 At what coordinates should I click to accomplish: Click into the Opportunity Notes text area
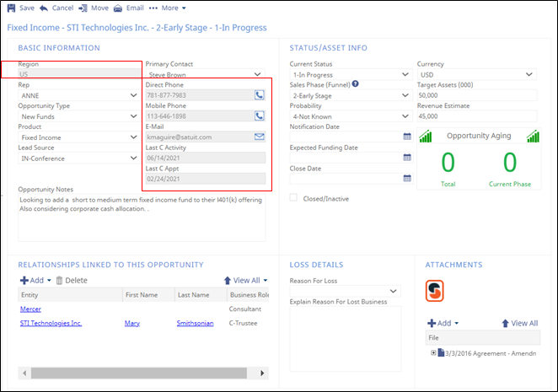coord(142,217)
